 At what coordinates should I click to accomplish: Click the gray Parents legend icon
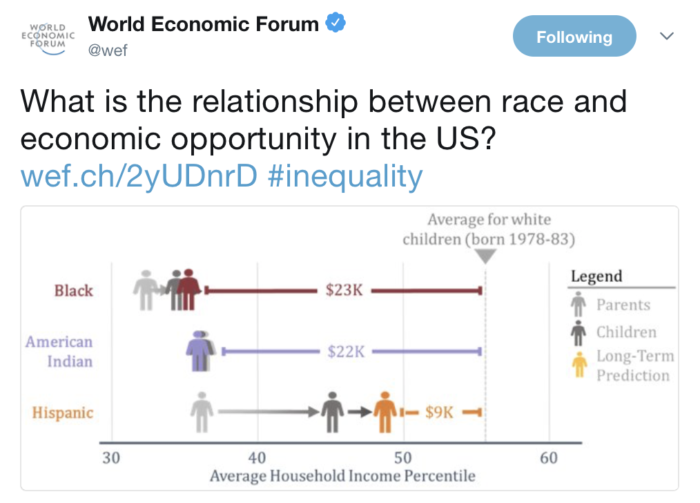pyautogui.click(x=578, y=305)
